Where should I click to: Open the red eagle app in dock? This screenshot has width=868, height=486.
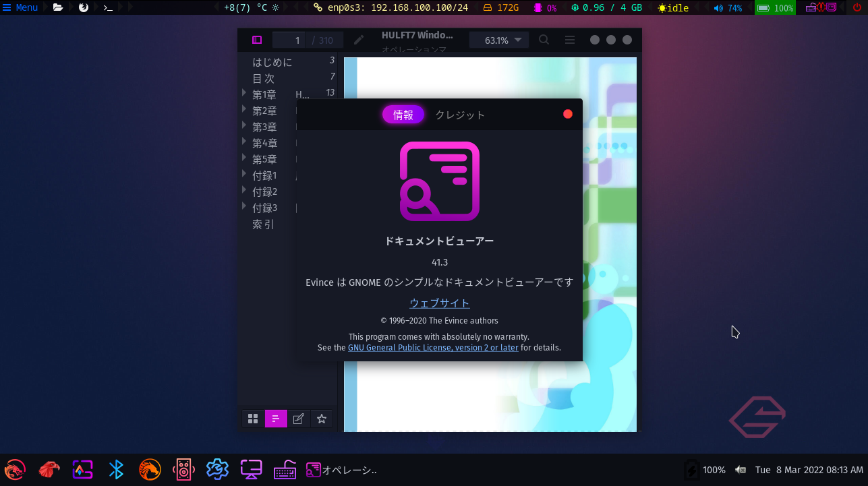tap(49, 469)
